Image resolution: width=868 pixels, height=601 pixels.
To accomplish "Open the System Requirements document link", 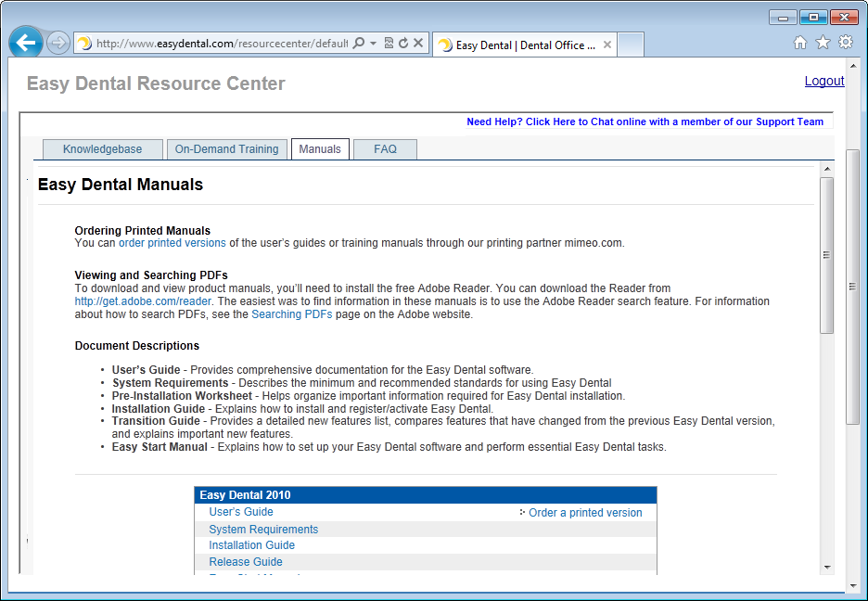I will 263,530.
